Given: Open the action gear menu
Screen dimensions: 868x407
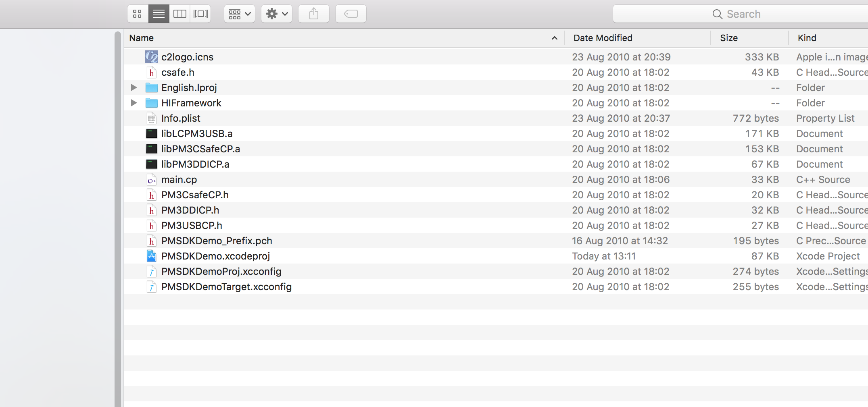Looking at the screenshot, I should click(276, 13).
